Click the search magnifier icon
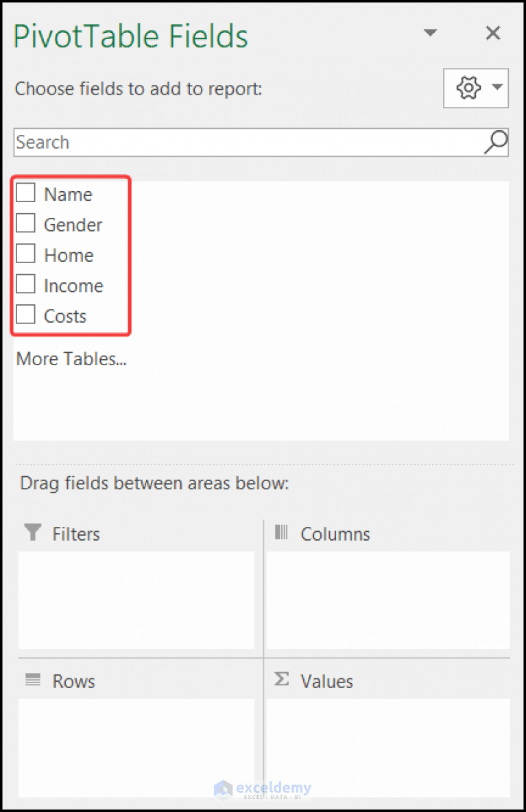526x812 pixels. pyautogui.click(x=495, y=142)
